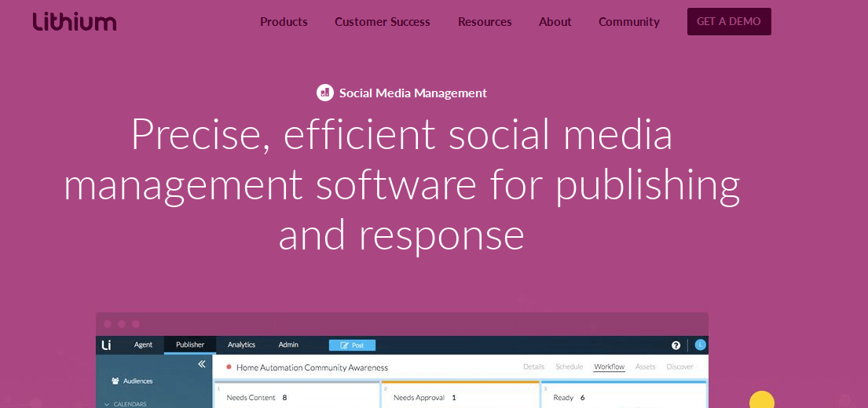868x408 pixels.
Task: Click the blue Post button
Action: (352, 345)
